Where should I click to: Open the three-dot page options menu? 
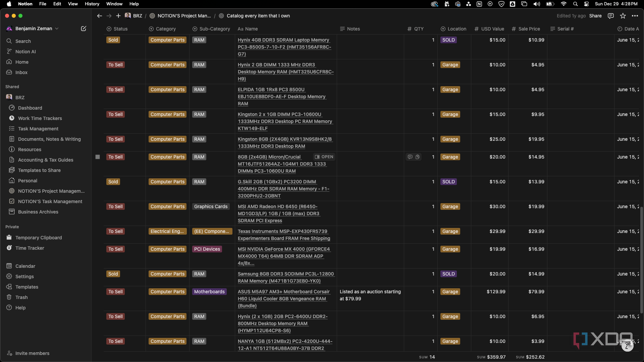pos(635,16)
